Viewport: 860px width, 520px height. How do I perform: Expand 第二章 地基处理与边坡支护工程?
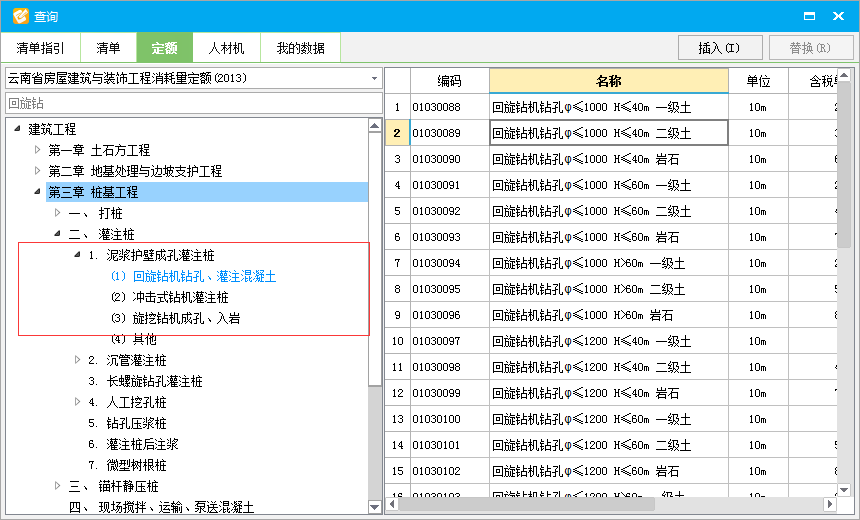37,170
